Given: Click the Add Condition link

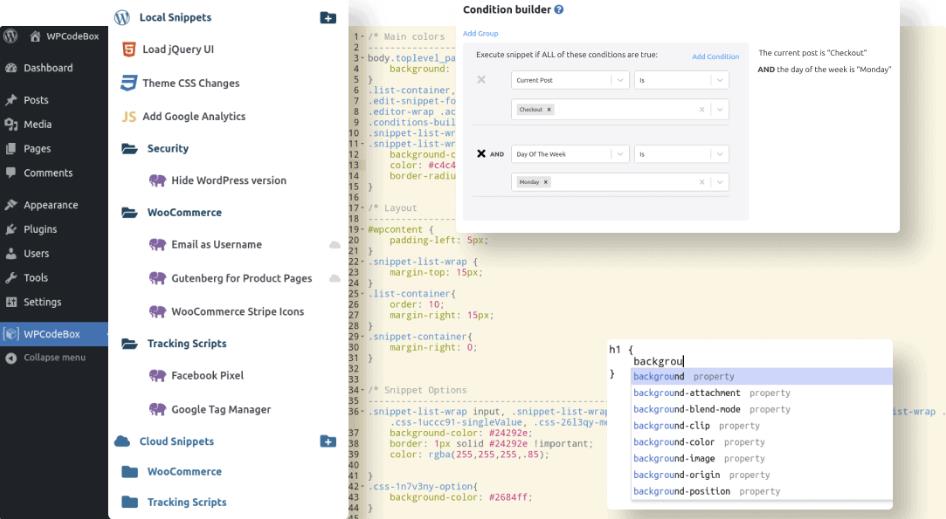Looking at the screenshot, I should [x=715, y=56].
